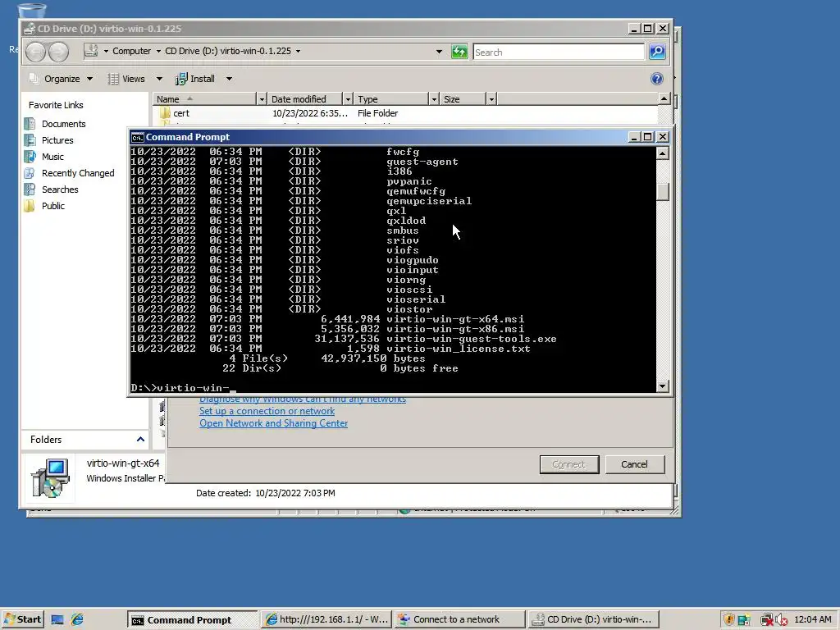Click Show Desktop quick launch icon
Viewport: 840px width, 630px height.
click(57, 620)
